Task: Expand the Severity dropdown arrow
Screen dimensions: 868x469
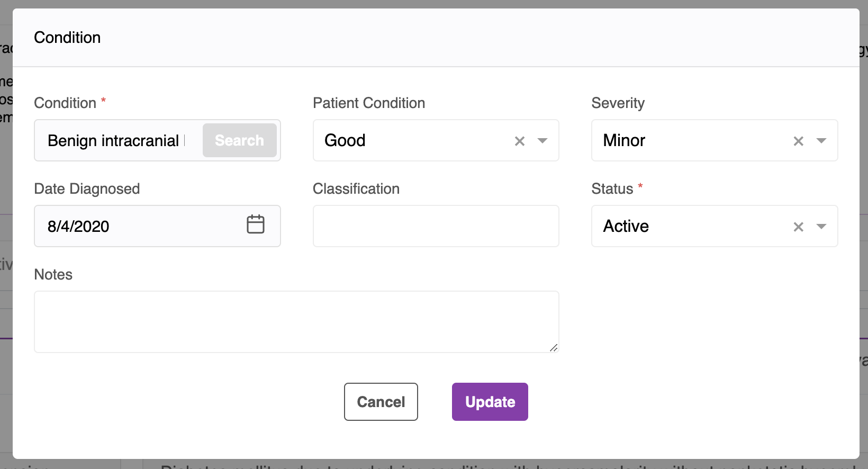Action: click(x=821, y=141)
